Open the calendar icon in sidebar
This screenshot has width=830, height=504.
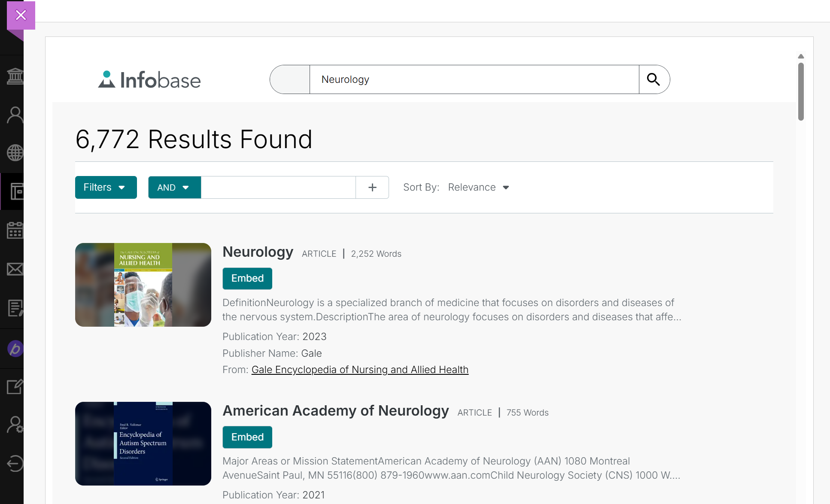coord(15,231)
